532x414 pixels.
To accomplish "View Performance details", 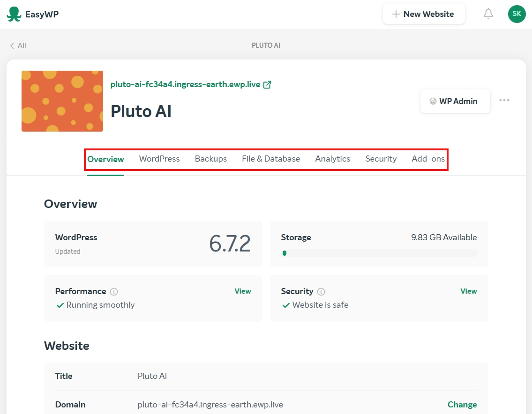I will tap(243, 291).
